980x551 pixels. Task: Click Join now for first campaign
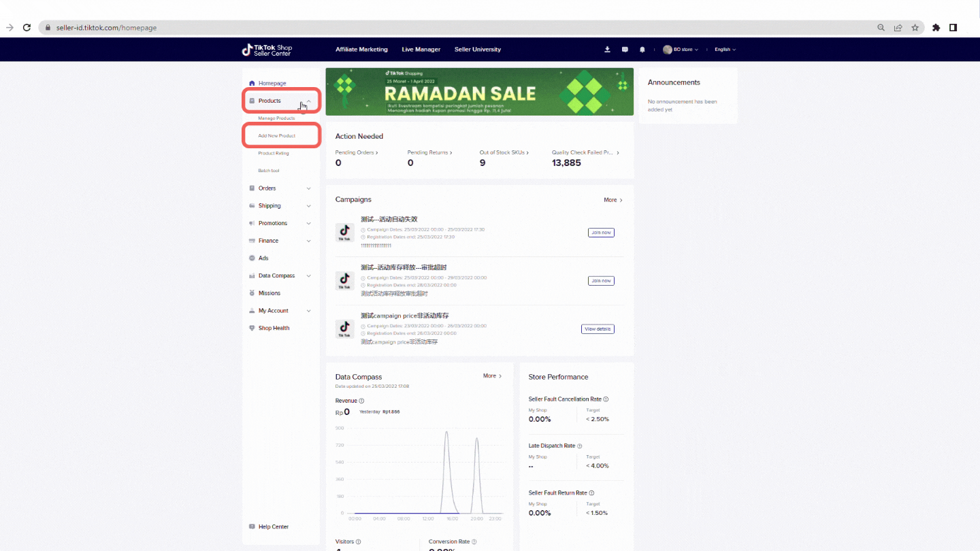pyautogui.click(x=601, y=233)
